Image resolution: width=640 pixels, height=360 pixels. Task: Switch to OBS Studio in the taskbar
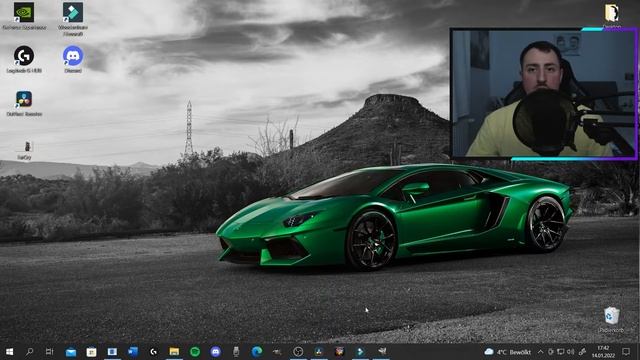[x=298, y=351]
